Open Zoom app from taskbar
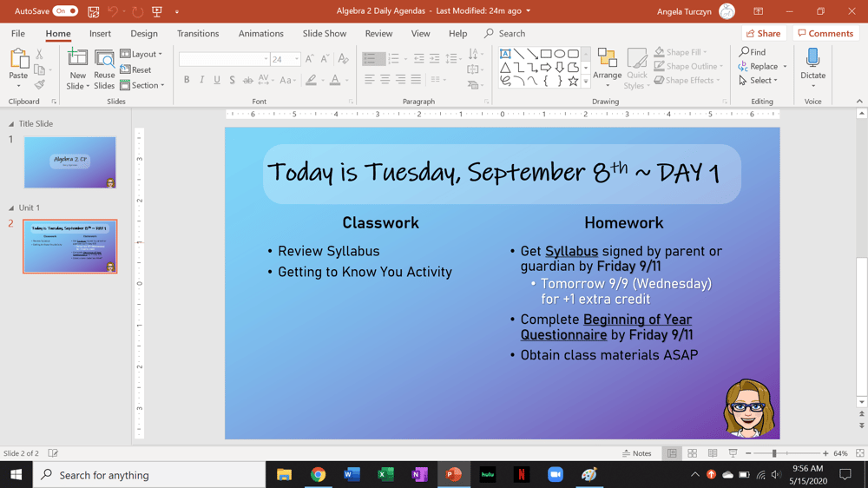The height and width of the screenshot is (488, 868). [556, 475]
